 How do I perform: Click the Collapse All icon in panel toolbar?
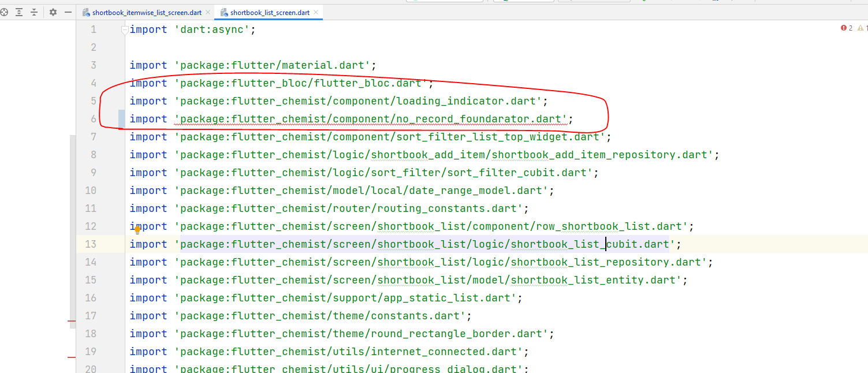click(33, 12)
